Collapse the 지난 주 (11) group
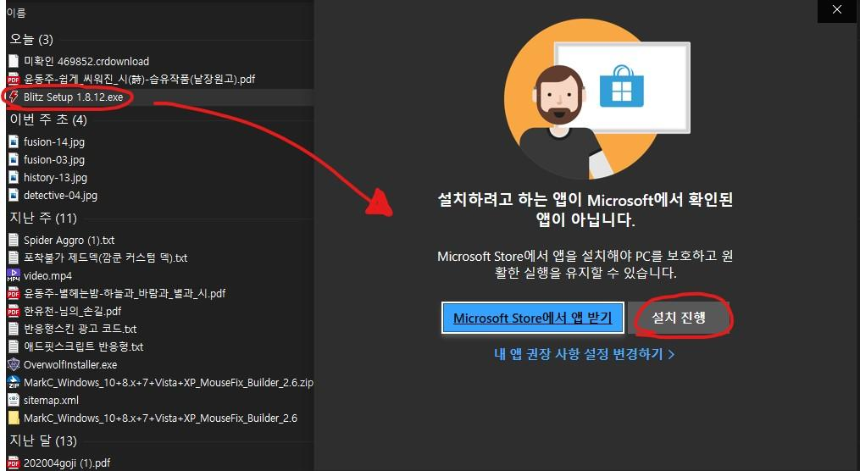Screen dimensions: 860x471 coord(43,218)
